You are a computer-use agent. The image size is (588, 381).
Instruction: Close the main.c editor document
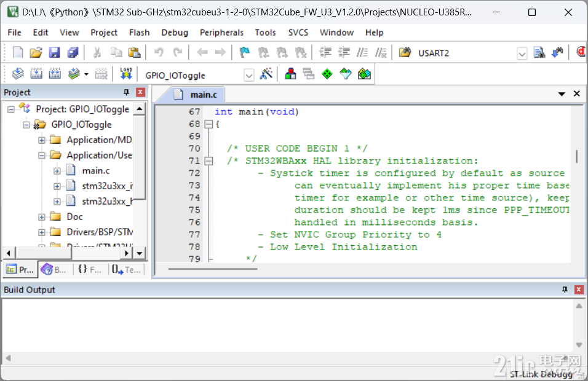pyautogui.click(x=577, y=93)
